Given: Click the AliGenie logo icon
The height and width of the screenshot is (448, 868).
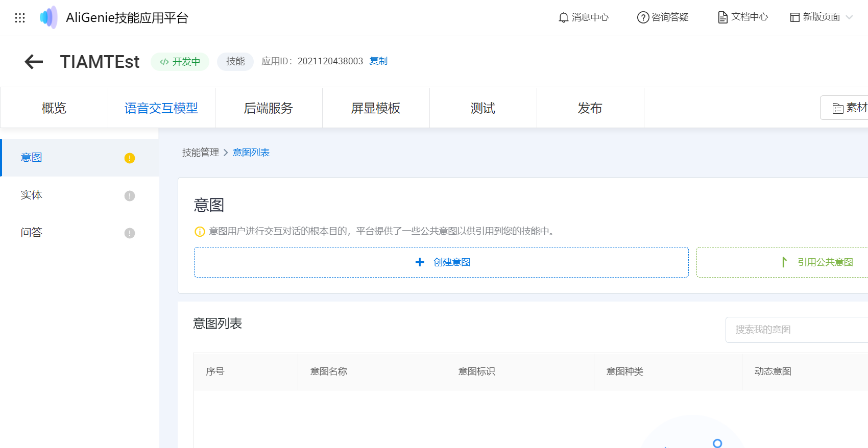Looking at the screenshot, I should click(x=49, y=17).
